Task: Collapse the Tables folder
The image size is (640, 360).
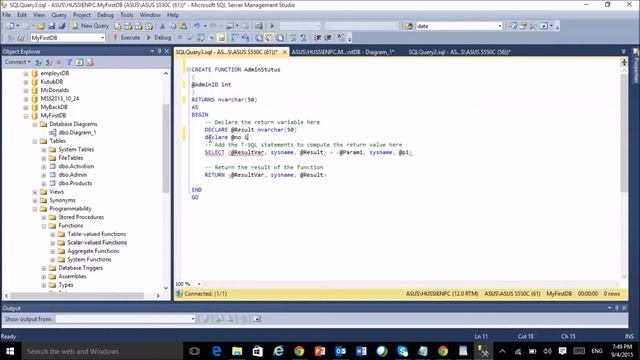Action: (x=35, y=141)
